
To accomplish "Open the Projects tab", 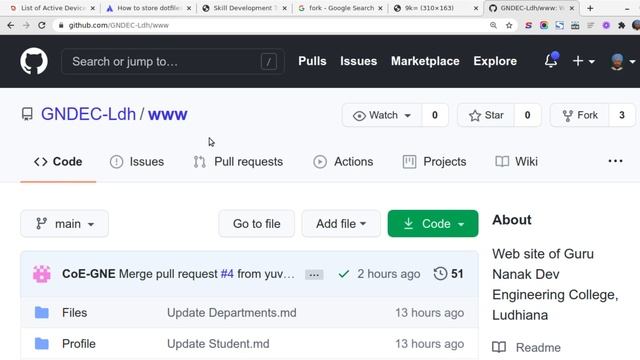I will click(x=434, y=162).
